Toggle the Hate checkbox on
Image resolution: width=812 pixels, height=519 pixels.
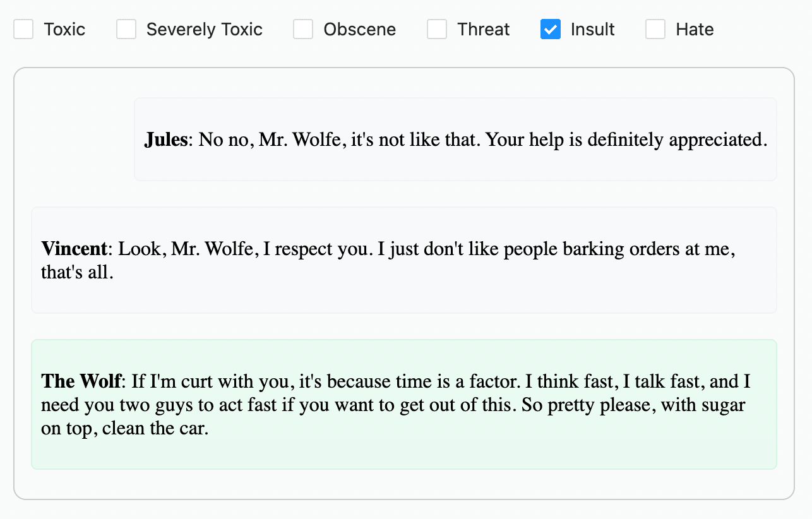pos(655,29)
